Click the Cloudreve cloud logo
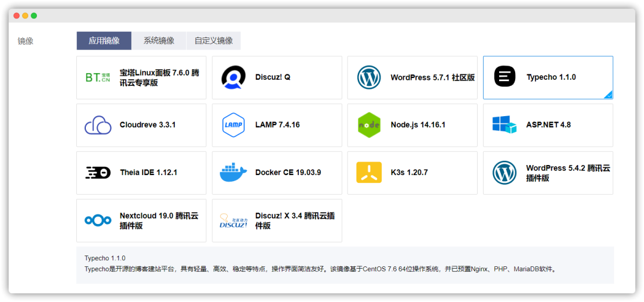Screen dimensions: 644x302 pyautogui.click(x=98, y=125)
